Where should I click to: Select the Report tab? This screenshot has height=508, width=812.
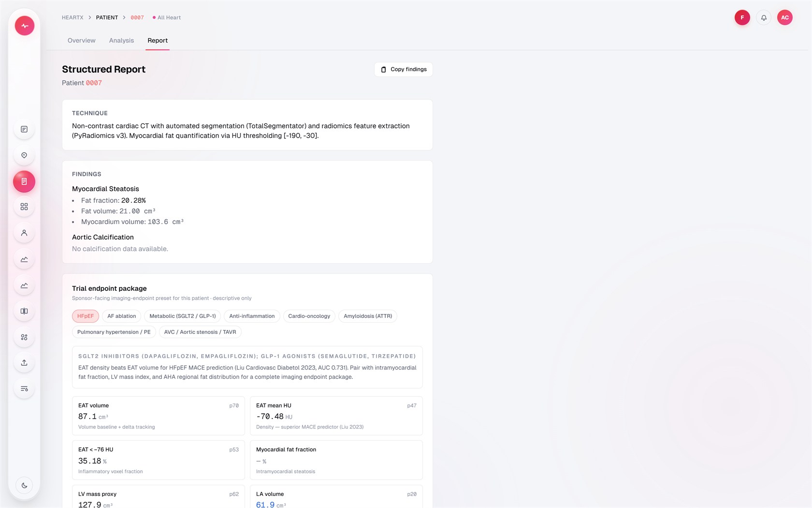tap(158, 41)
